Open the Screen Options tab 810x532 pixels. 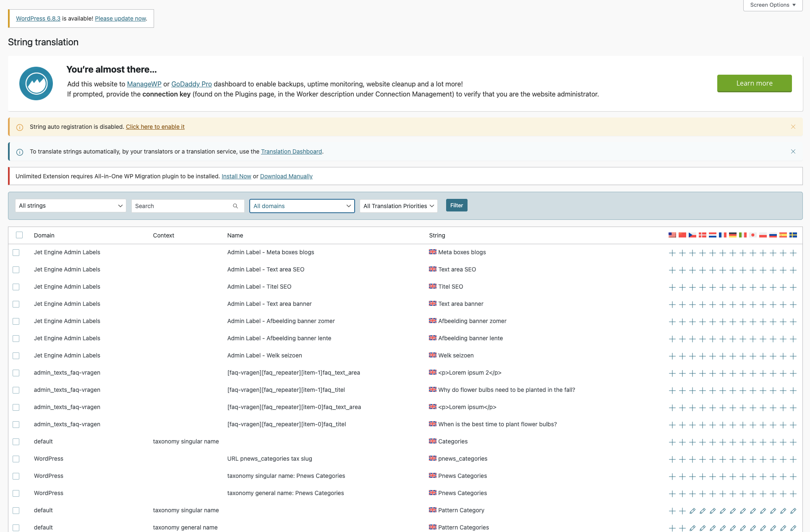772,5
